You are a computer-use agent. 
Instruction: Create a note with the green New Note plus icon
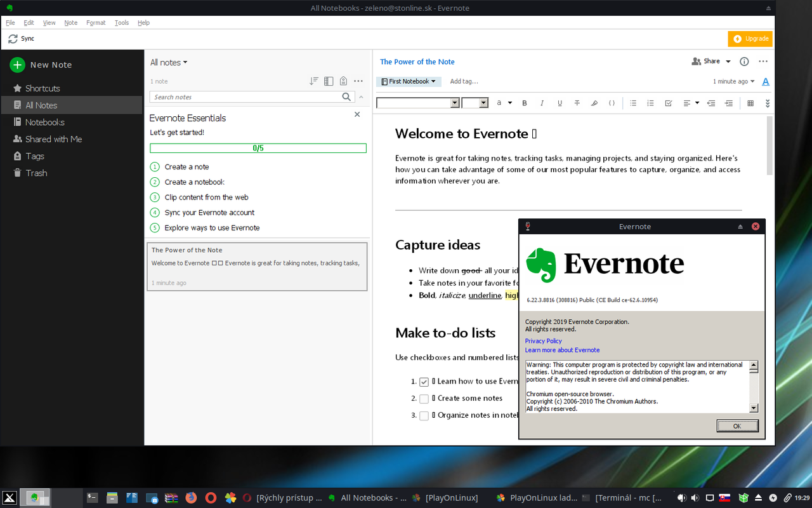coord(17,65)
